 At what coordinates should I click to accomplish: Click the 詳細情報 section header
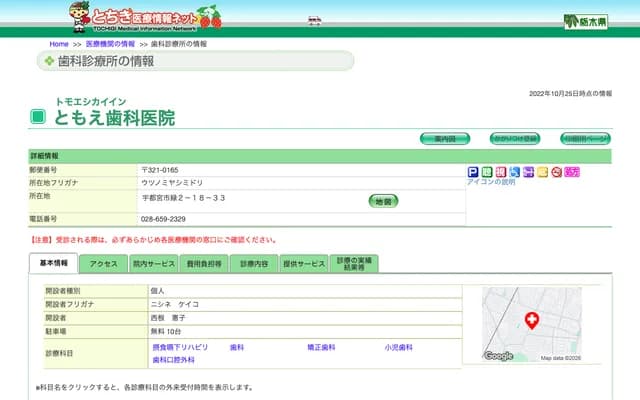click(x=320, y=156)
